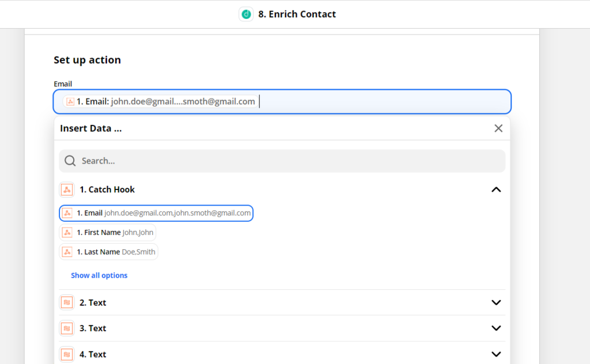The width and height of the screenshot is (590, 364).
Task: Click the 3. Text formatter icon
Action: [67, 328]
